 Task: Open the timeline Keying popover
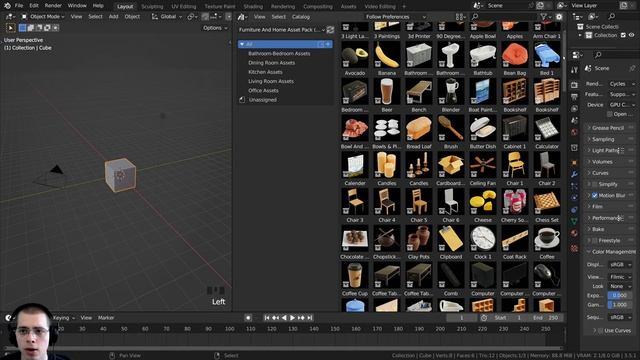pos(64,318)
